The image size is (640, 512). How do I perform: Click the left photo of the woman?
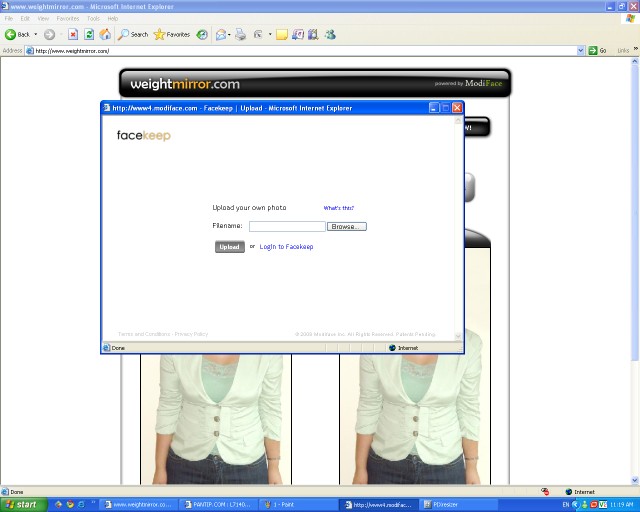[x=216, y=419]
